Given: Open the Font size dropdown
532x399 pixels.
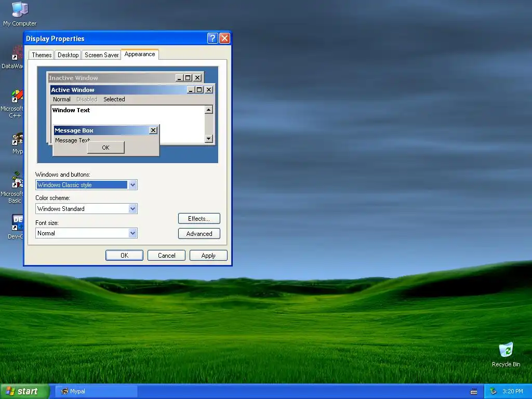Looking at the screenshot, I should [x=132, y=233].
